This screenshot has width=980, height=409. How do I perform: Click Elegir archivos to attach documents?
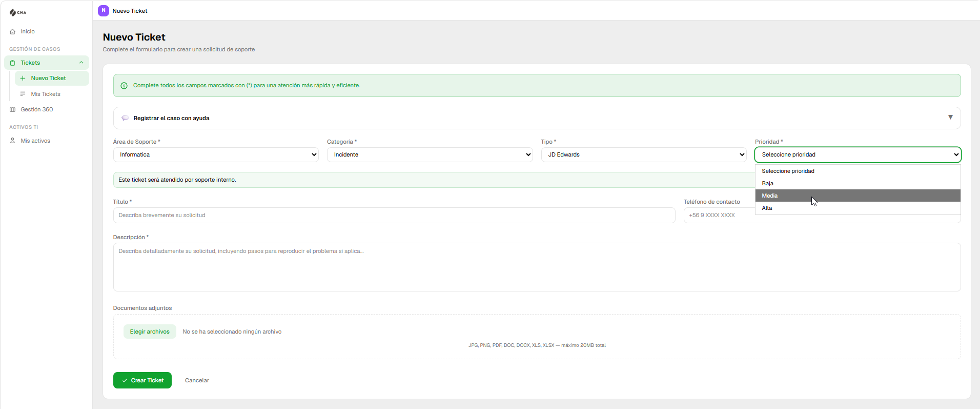(150, 332)
